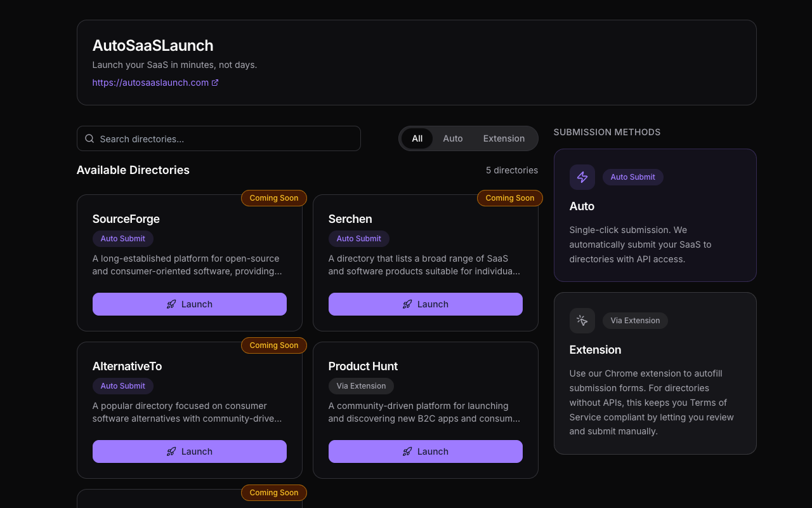Viewport: 812px width, 508px height.
Task: Click the external link icon beside the URL
Action: tap(215, 82)
